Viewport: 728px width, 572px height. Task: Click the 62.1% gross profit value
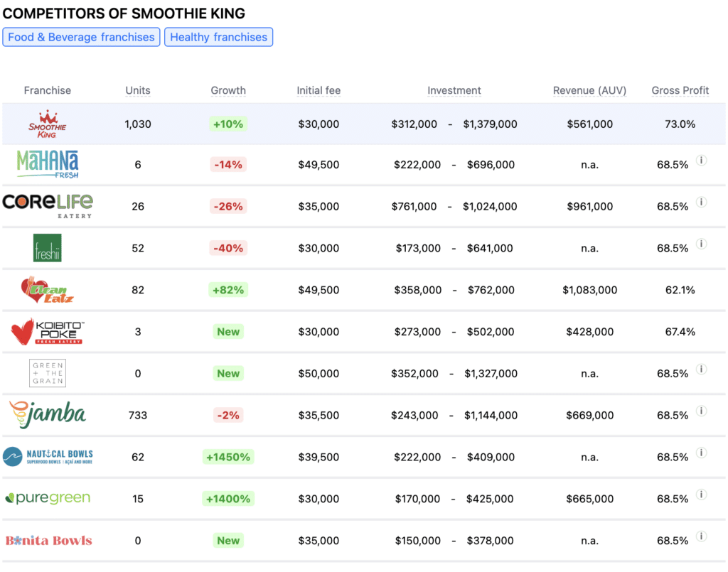(x=680, y=290)
